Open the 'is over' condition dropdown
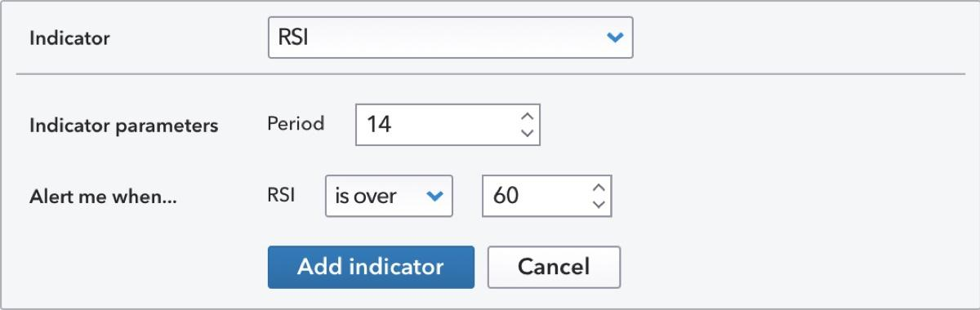The image size is (980, 310). point(389,197)
